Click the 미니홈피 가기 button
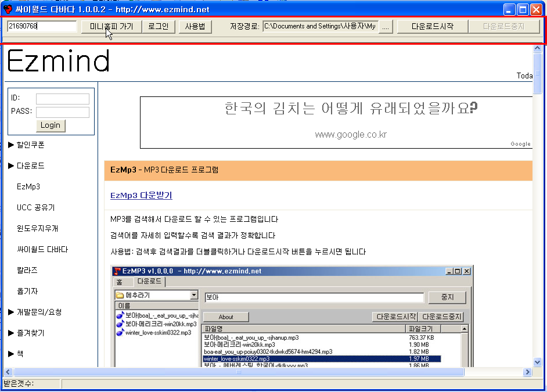Screen dimensions: 547x392 111,27
